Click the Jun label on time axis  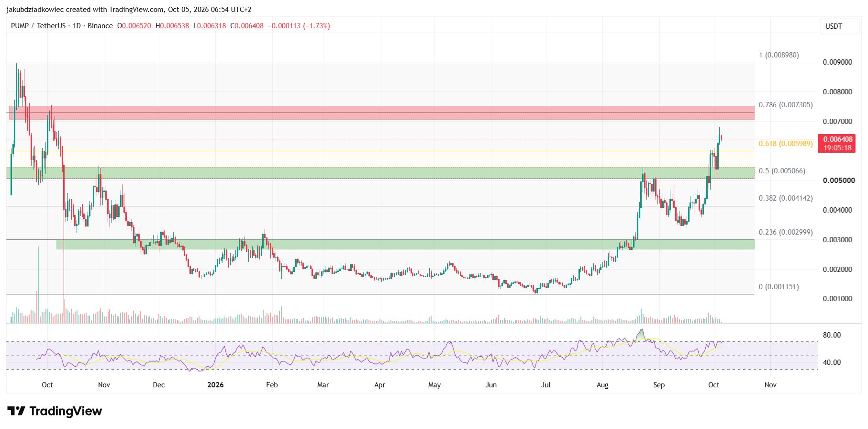point(491,385)
